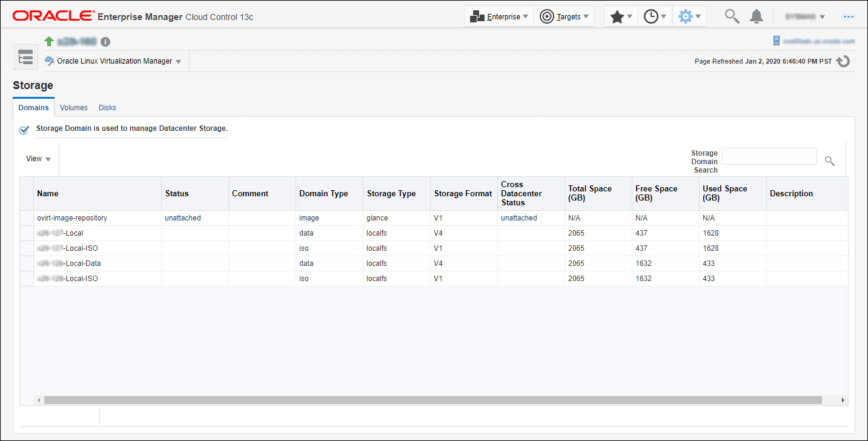The image size is (868, 441).
Task: Open the Targets menu
Action: [564, 16]
